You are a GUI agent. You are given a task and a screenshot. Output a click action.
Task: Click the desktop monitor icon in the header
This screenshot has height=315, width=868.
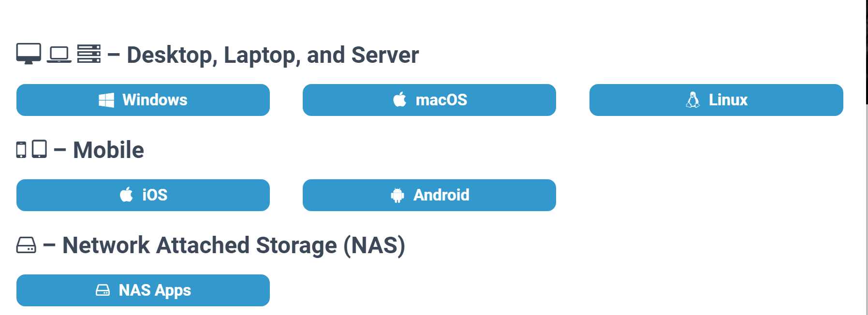[28, 53]
